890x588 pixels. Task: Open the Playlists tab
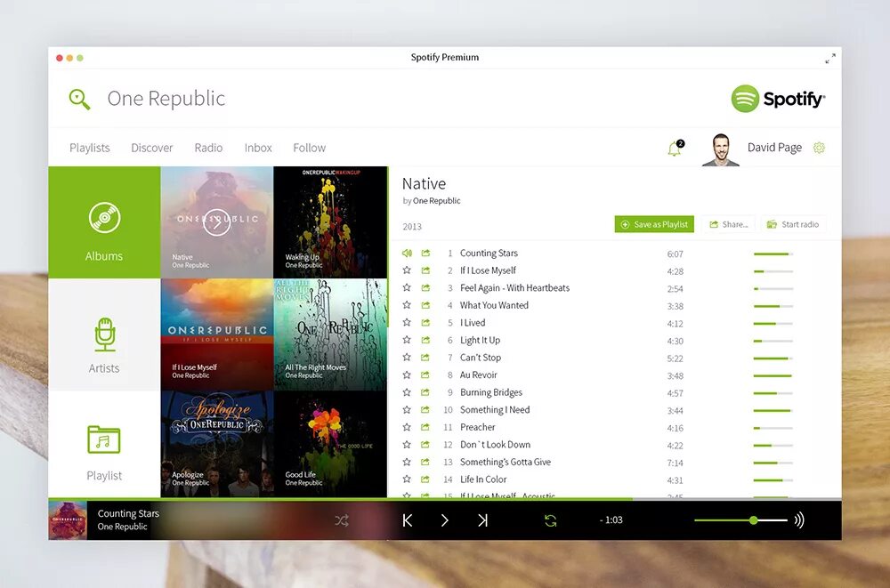tap(90, 149)
